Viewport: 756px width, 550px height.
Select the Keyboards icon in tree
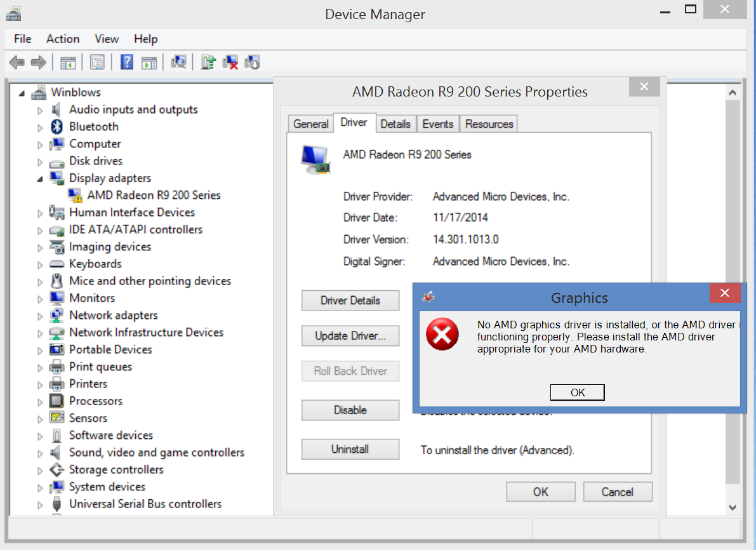click(56, 264)
